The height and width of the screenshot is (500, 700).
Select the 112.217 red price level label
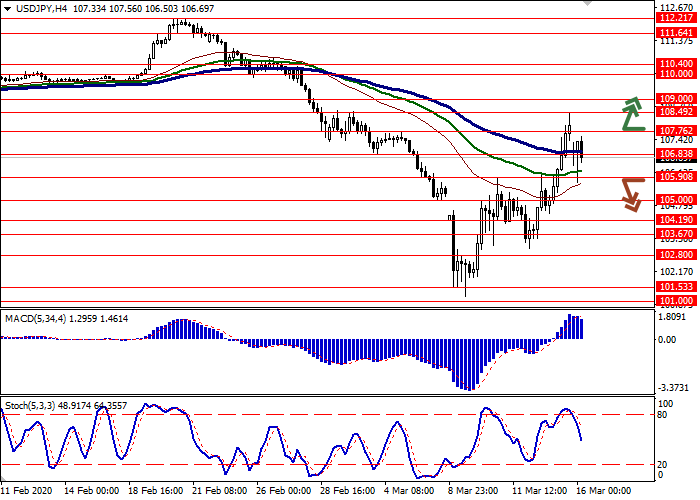pos(676,18)
